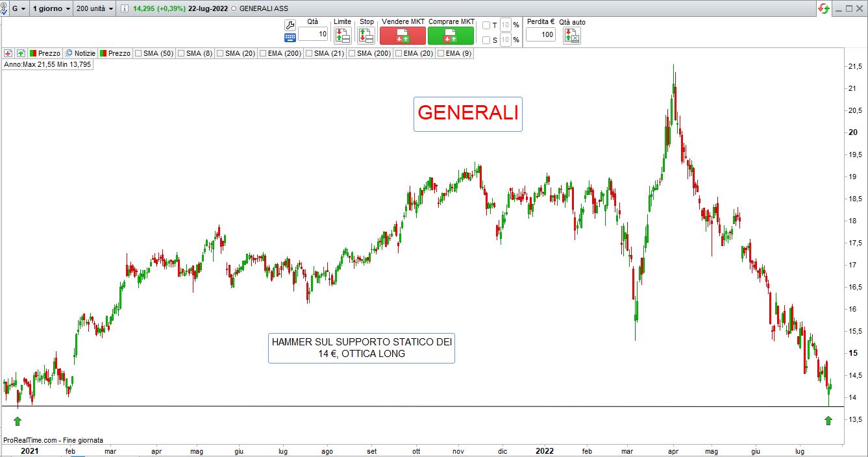
Task: Open the '1 giorno' timeframe dropdown
Action: pos(51,8)
